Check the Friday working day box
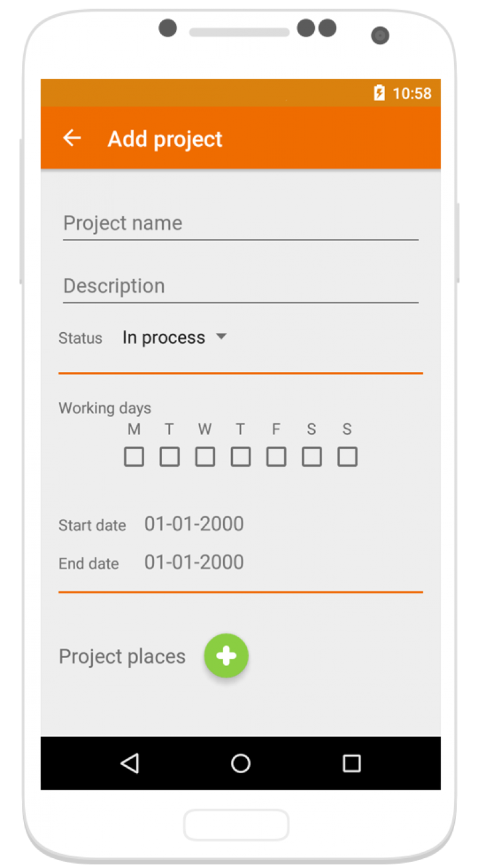478x868 pixels. 276,456
